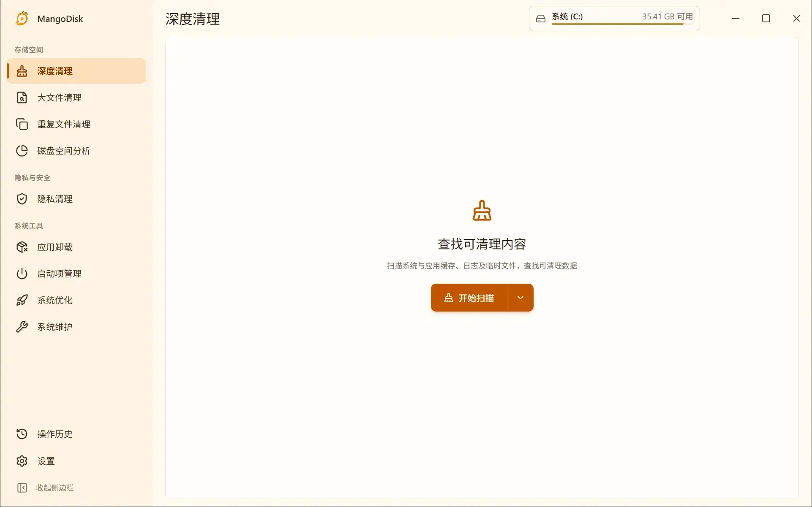Click the large broom icon above 查找可清理内容
The image size is (812, 507).
(x=482, y=210)
